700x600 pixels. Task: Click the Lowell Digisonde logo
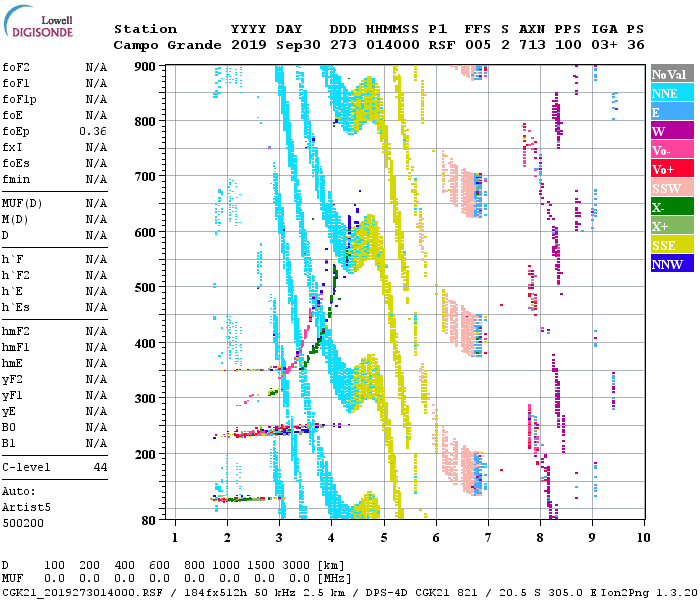click(x=38, y=21)
